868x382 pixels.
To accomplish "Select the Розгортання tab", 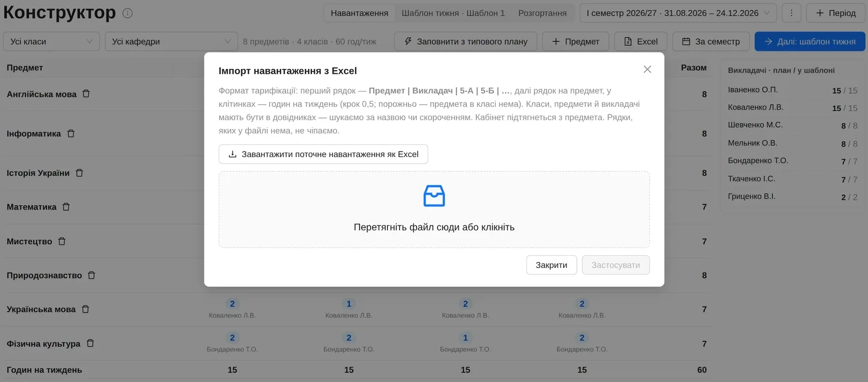I will click(x=542, y=13).
